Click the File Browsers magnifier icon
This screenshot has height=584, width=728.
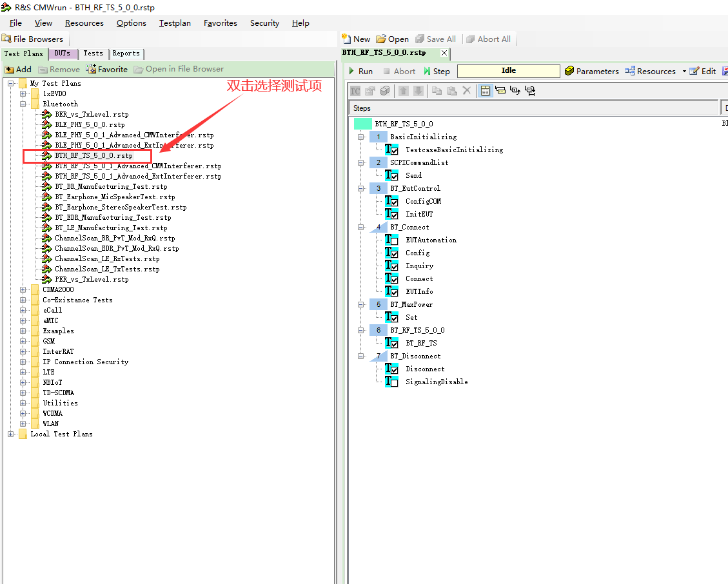click(x=6, y=39)
